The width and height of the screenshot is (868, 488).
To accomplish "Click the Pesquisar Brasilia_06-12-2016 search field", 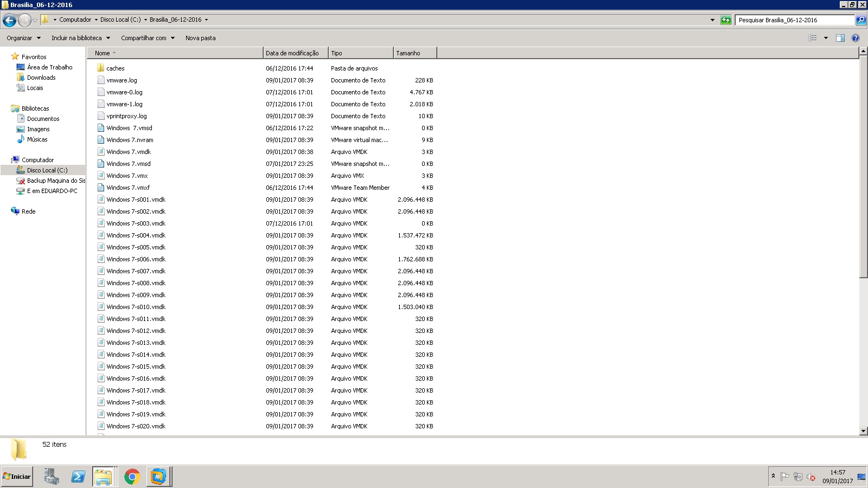I will tap(795, 20).
